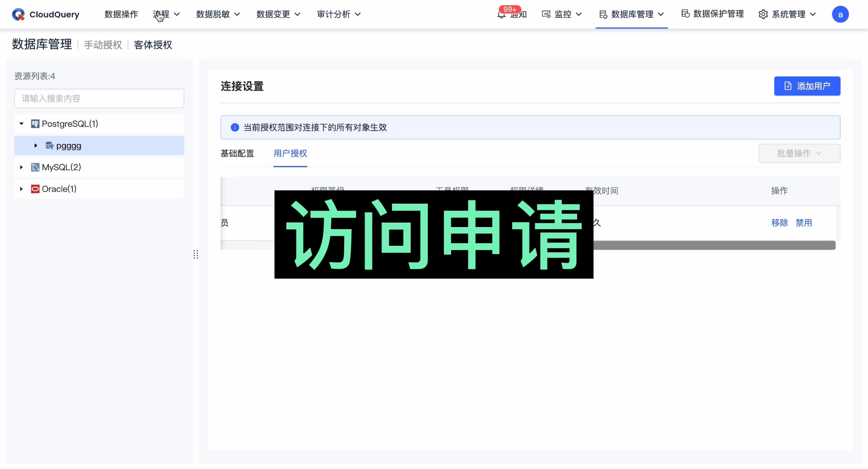Screen dimensions: 868x469
Task: Click the pgggg connection icon
Action: click(x=49, y=145)
